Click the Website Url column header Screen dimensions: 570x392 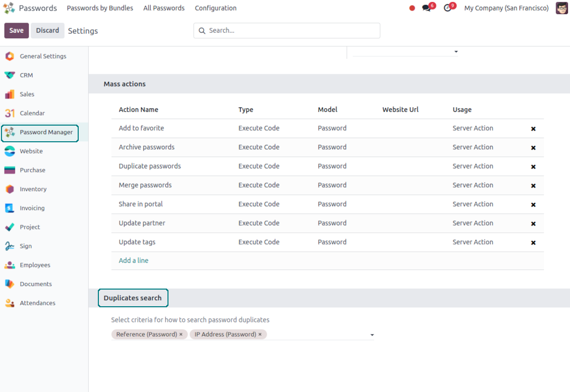point(400,109)
